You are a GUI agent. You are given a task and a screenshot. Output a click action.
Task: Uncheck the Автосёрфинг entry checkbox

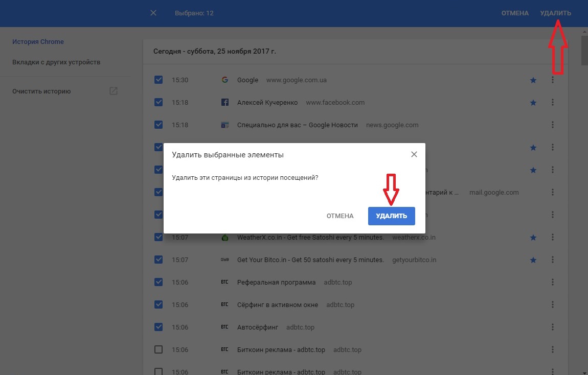click(x=159, y=327)
